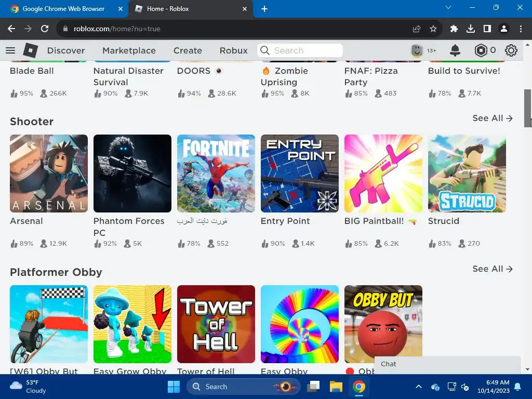Open the Arsenal game thumbnail

pos(49,174)
